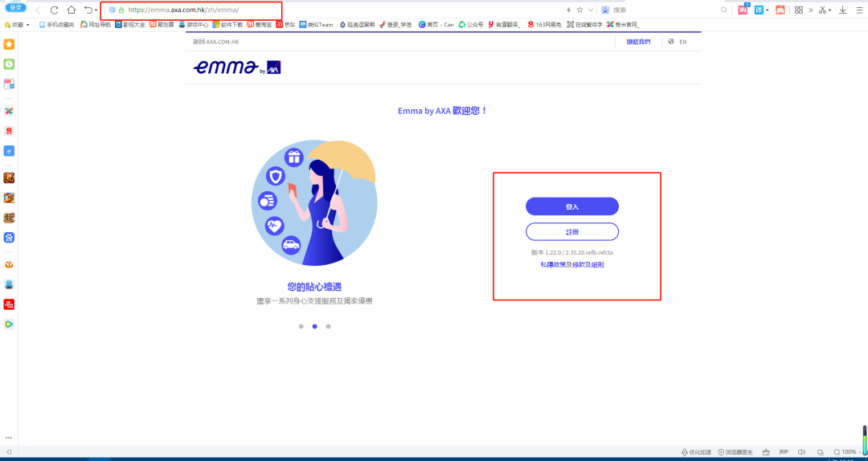Click the 登录 login badge top-left
This screenshot has width=868, height=461.
pos(15,8)
